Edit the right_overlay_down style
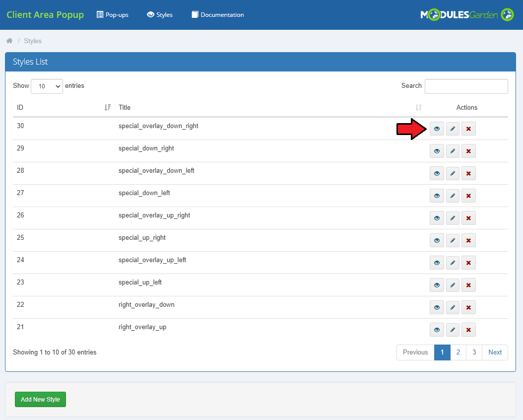Image resolution: width=523 pixels, height=420 pixels. [453, 308]
